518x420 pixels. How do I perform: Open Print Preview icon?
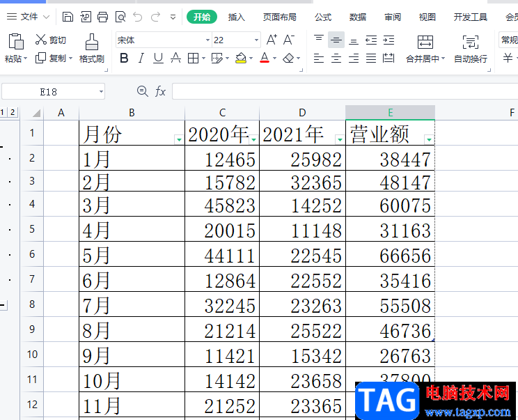(x=120, y=17)
